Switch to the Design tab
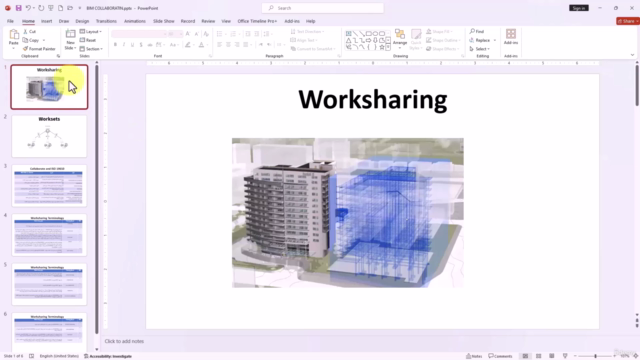640x360 pixels. (82, 21)
